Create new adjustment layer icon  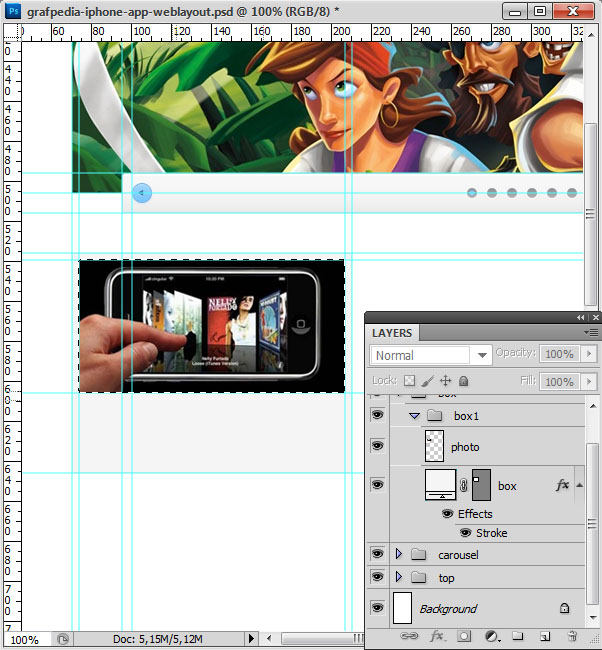492,636
